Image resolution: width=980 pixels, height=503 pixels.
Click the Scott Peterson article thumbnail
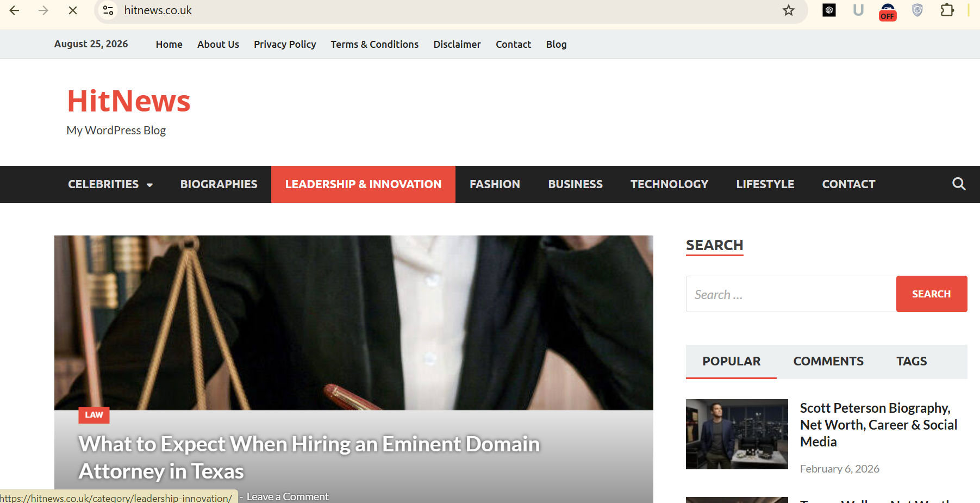coord(736,434)
